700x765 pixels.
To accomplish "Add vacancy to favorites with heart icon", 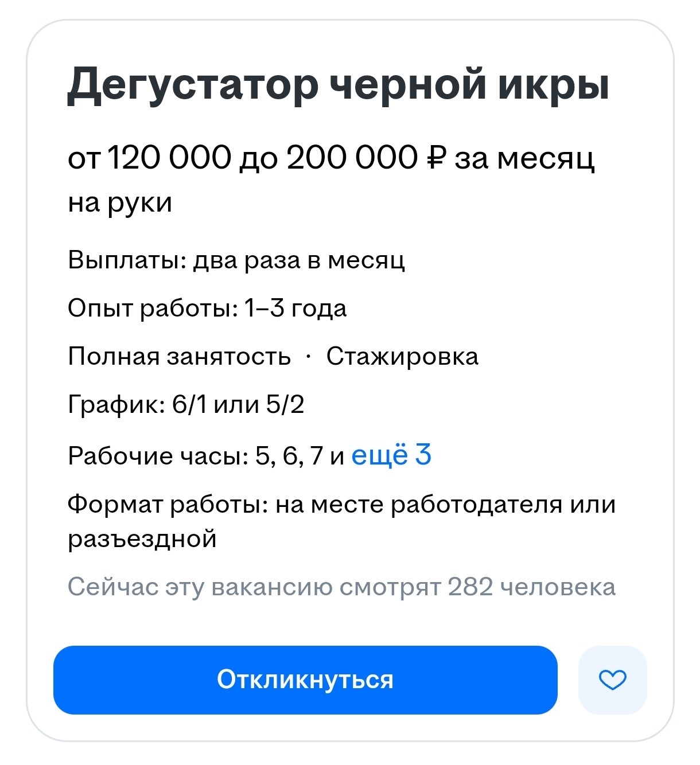I will tap(612, 680).
